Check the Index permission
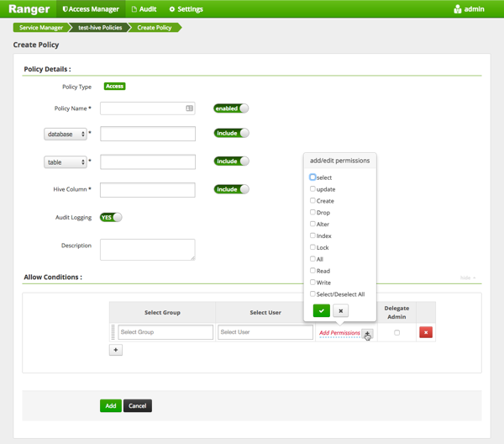 coord(312,235)
